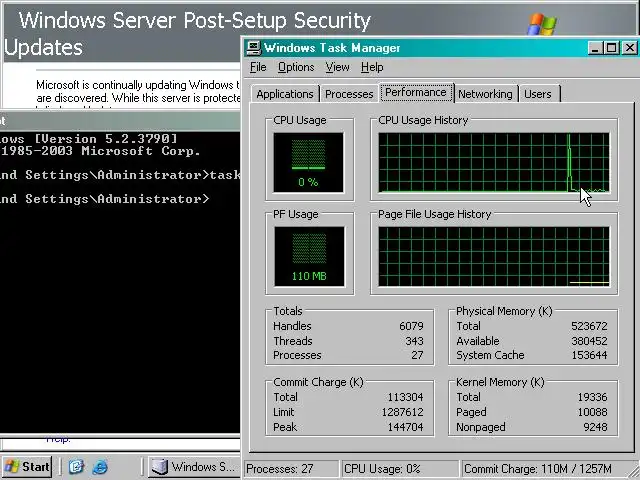640x480 pixels.
Task: Click the Show Desktop quick launch icon
Action: click(76, 467)
